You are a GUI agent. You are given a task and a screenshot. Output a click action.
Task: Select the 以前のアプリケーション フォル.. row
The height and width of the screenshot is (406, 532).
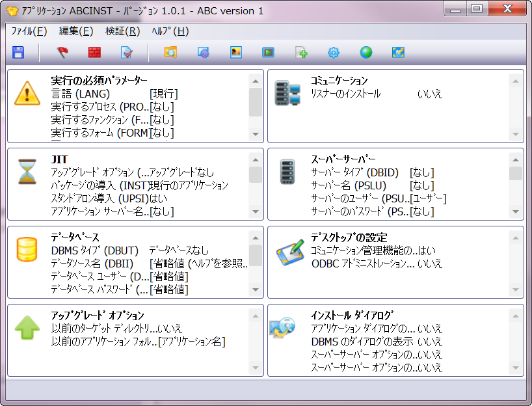pyautogui.click(x=138, y=342)
